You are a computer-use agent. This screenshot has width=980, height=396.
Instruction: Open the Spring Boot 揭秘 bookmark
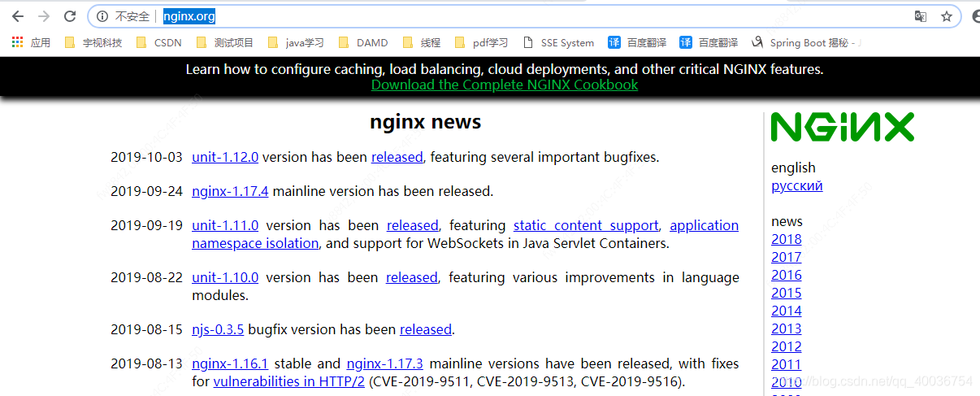point(805,42)
